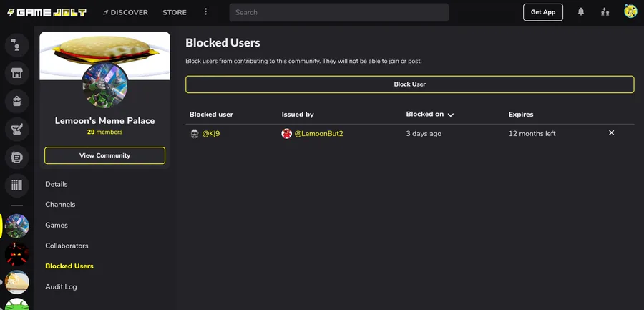Click the Get App button
Screen dimensions: 644x310
[543, 12]
